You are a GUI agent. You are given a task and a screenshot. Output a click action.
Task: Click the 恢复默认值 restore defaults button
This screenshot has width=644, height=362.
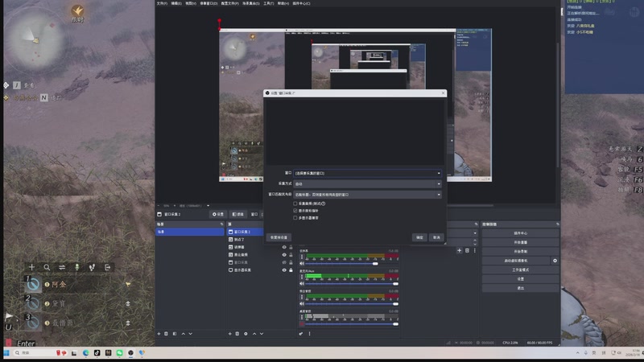(279, 237)
